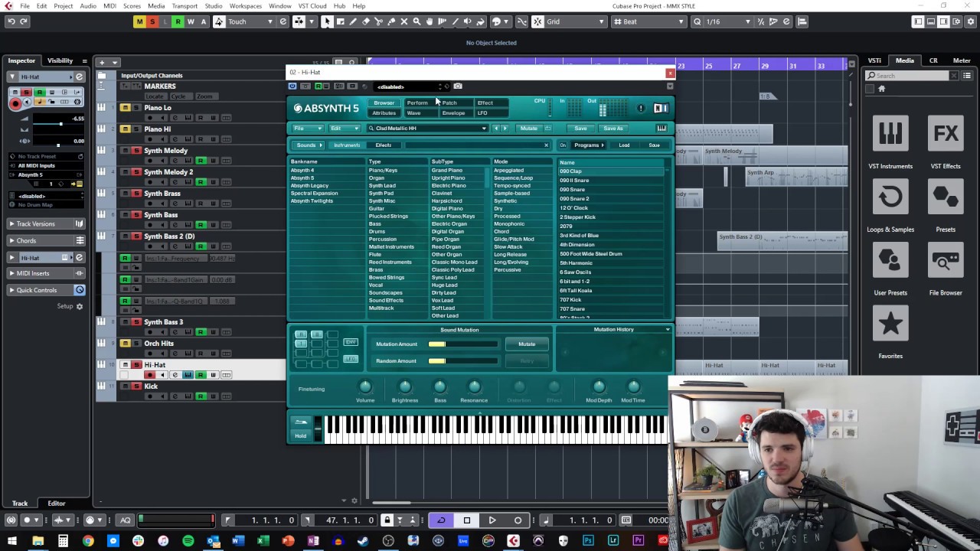
Task: Toggle transport Cycle loop button
Action: click(x=441, y=520)
